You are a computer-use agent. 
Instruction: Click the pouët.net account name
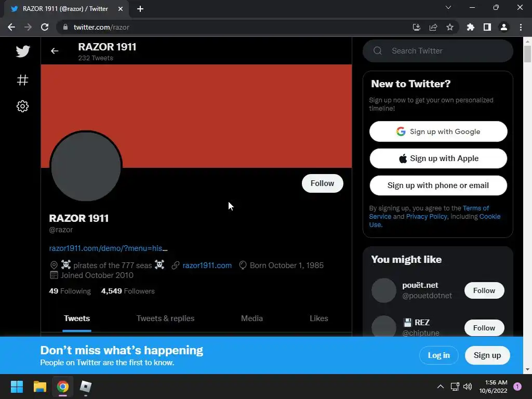420,285
